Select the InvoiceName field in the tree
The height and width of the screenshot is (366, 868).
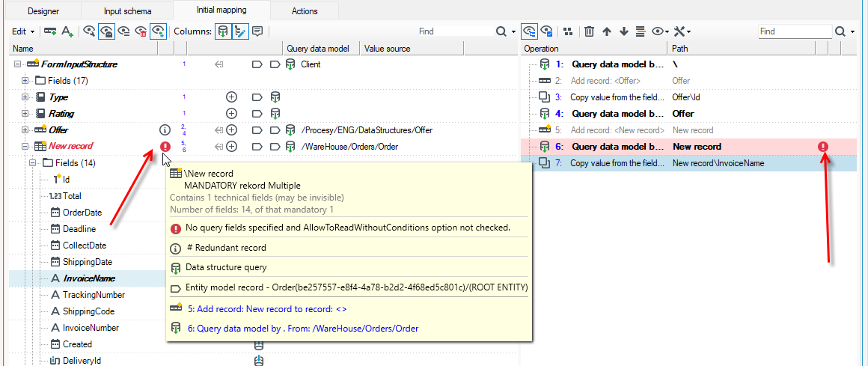click(89, 278)
